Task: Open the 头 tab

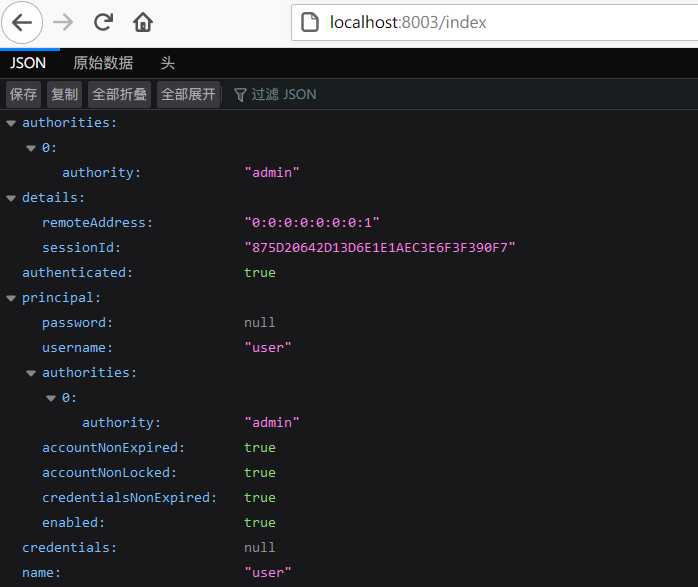Action: (167, 63)
